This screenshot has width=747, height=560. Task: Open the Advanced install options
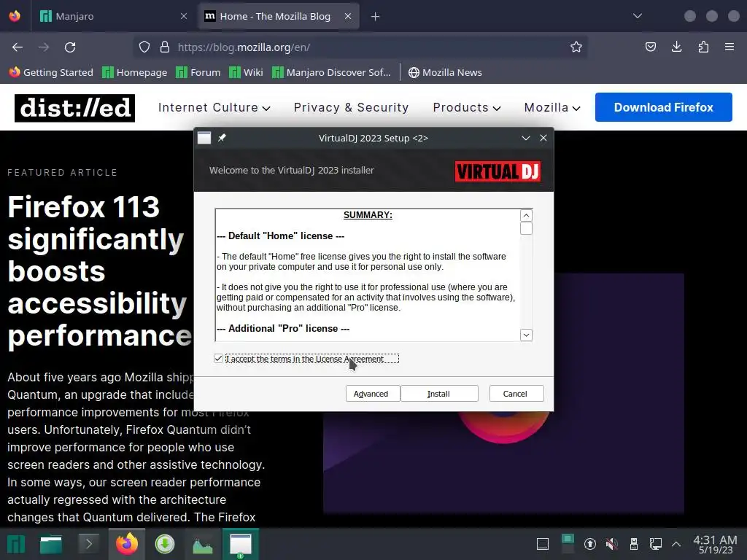(x=372, y=394)
